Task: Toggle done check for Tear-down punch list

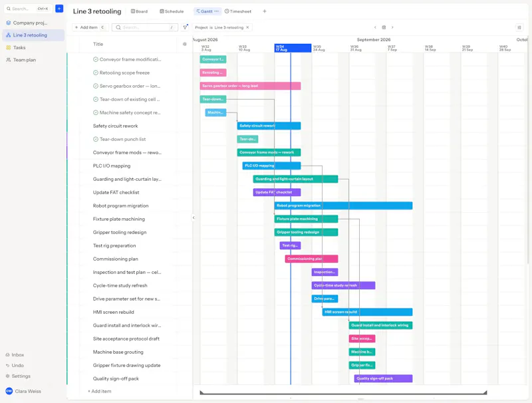Action: point(96,140)
